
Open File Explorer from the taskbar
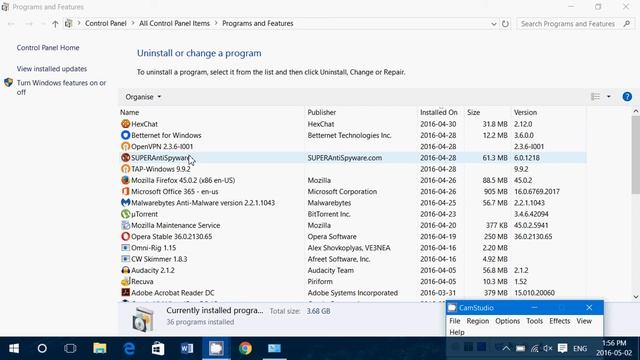pyautogui.click(x=100, y=348)
